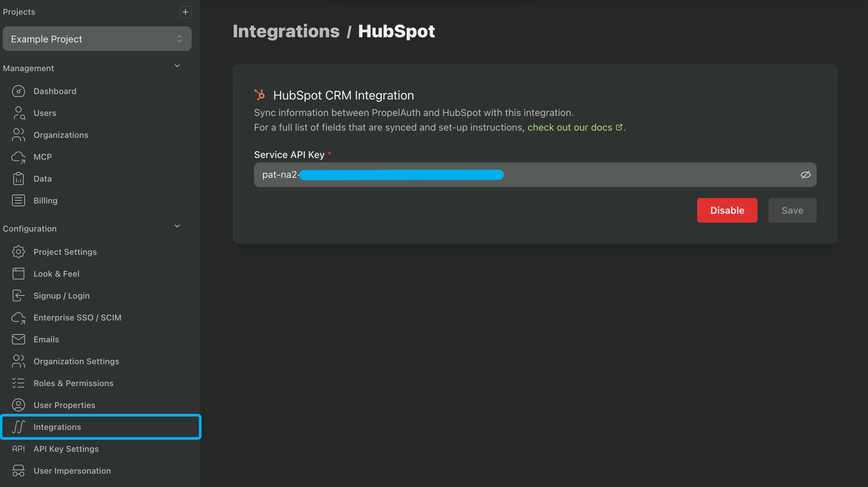Select the Roles & Permissions checklist icon
The image size is (868, 487).
click(x=18, y=383)
